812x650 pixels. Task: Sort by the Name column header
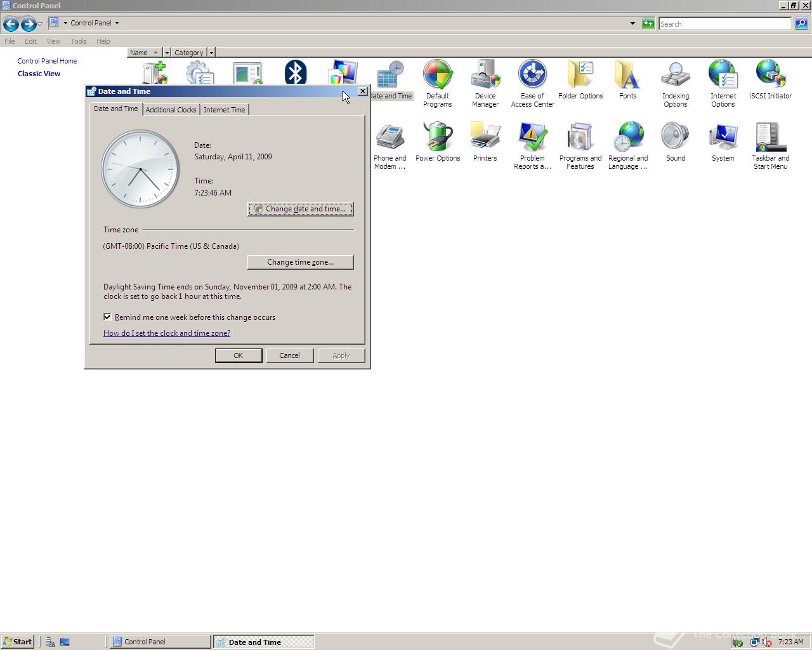(x=145, y=53)
